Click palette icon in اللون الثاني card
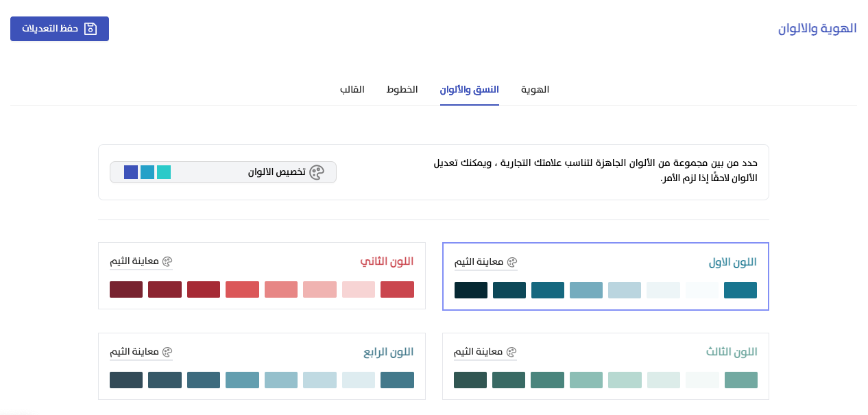The width and height of the screenshot is (868, 415). point(167,261)
